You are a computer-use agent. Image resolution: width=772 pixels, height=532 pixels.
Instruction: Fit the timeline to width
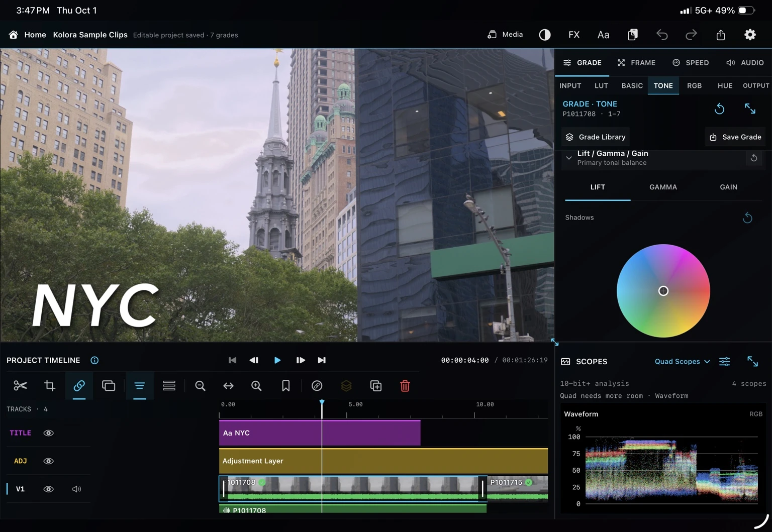tap(228, 386)
